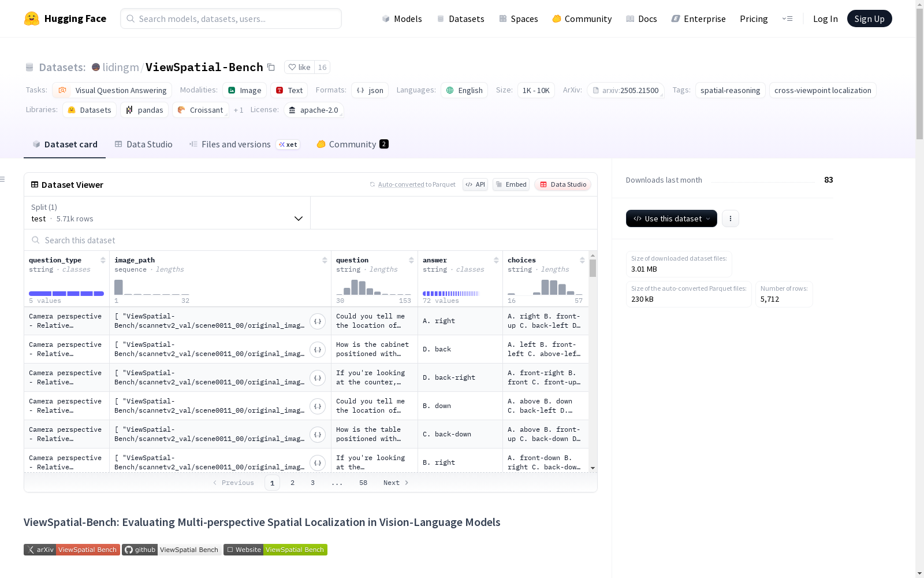Open the three-dot menu beside Use this dataset

(x=731, y=218)
